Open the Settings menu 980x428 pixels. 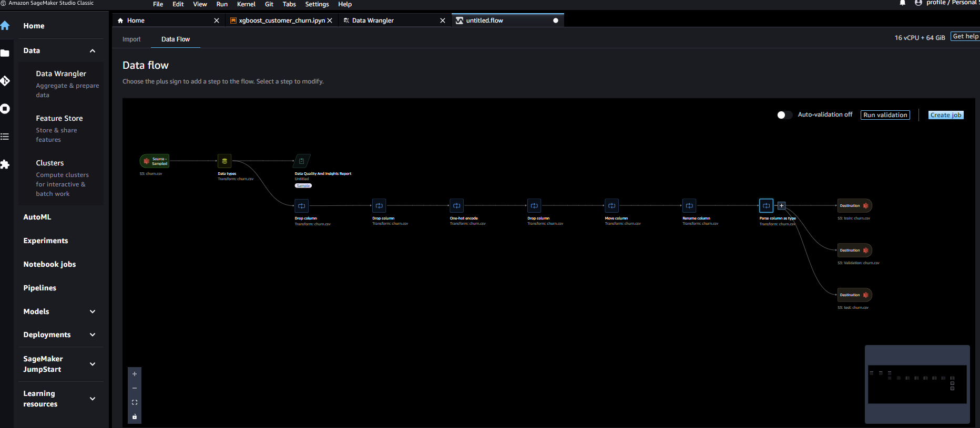click(x=317, y=4)
